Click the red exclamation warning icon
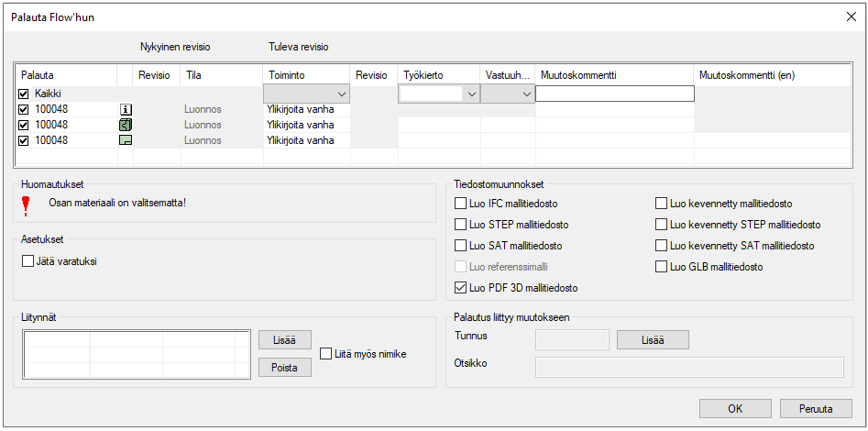Screen dimensions: 868x431 pos(26,205)
